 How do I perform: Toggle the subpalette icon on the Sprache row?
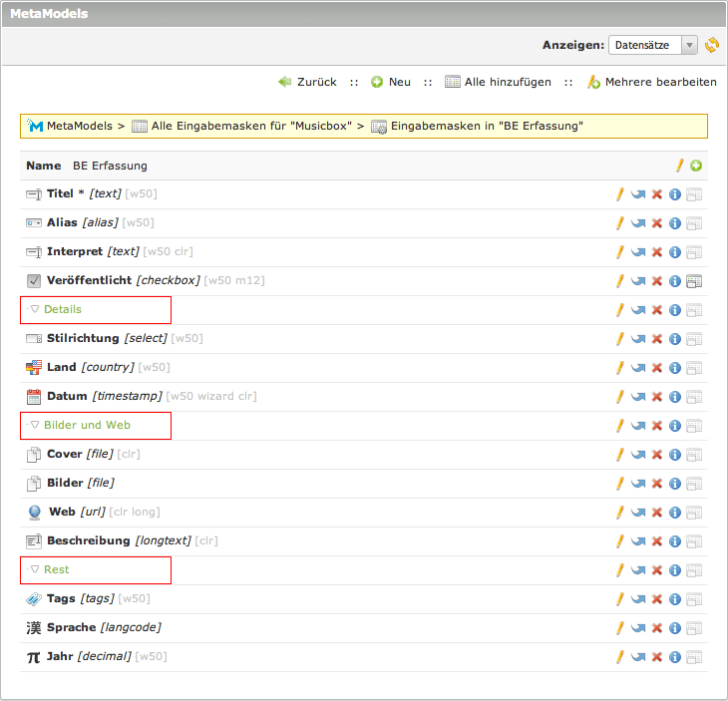point(694,628)
